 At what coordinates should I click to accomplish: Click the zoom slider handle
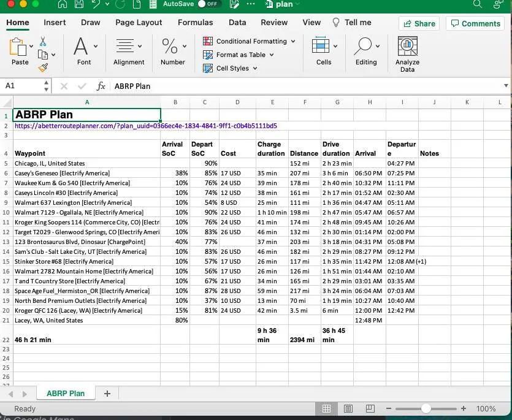pyautogui.click(x=426, y=408)
